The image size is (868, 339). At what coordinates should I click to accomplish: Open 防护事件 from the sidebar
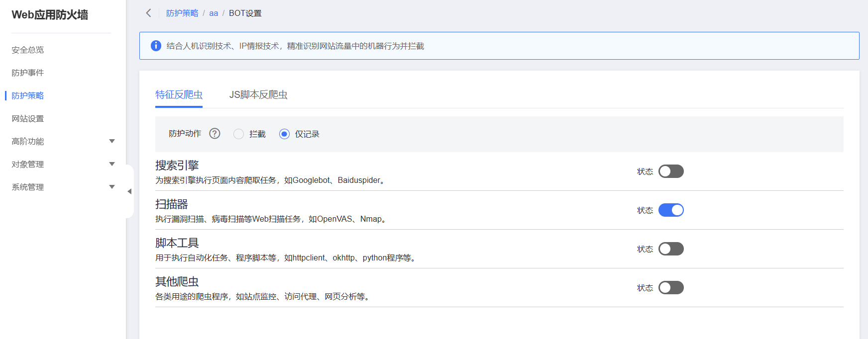tap(28, 73)
